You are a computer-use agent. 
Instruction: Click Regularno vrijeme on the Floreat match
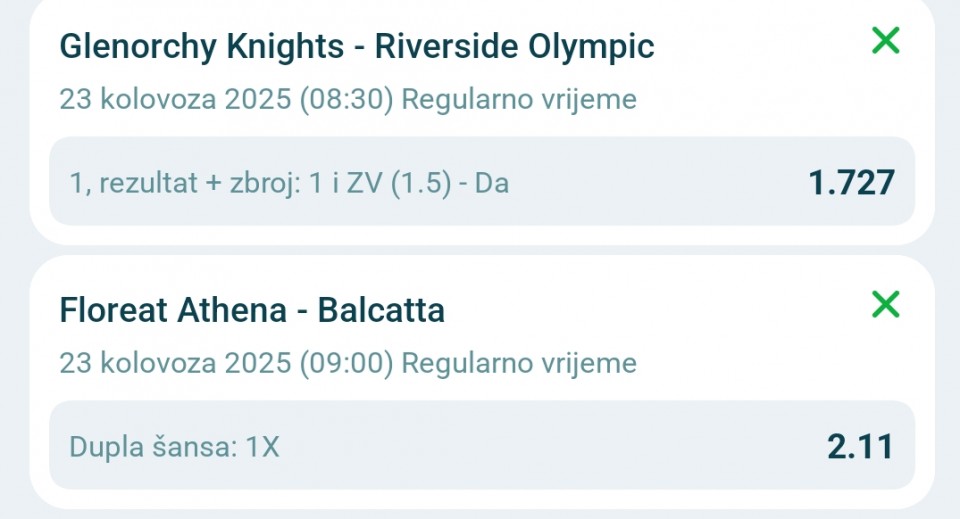click(519, 363)
